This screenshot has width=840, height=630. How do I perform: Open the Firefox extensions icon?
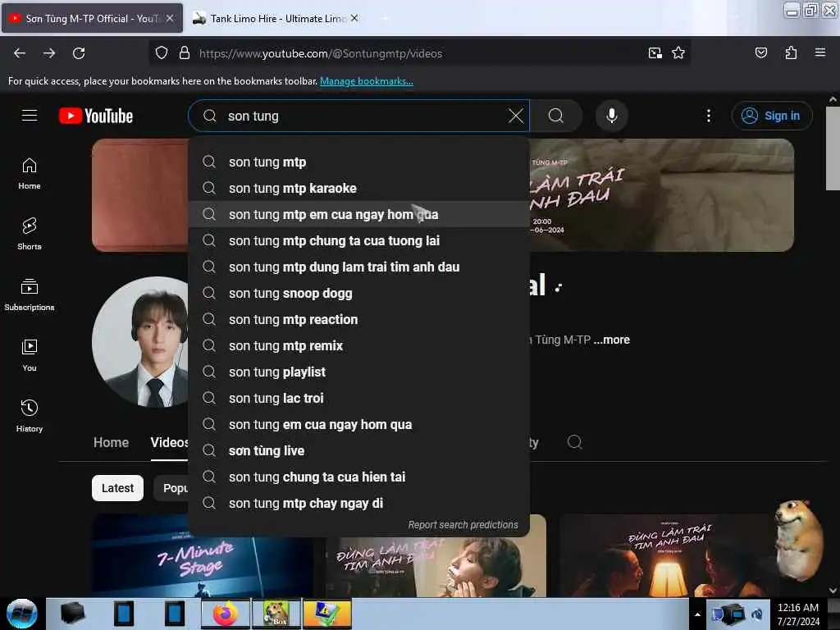791,53
